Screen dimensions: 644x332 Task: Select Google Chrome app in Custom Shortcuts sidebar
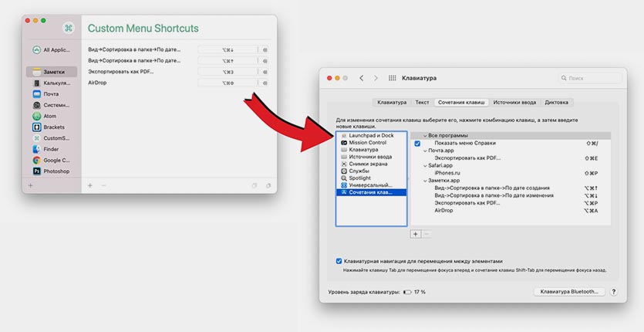pos(52,161)
